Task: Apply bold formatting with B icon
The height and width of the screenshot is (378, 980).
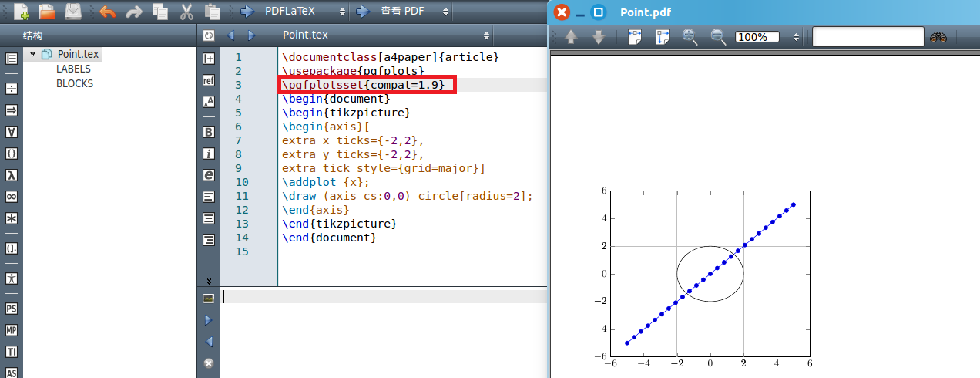Action: coord(208,132)
